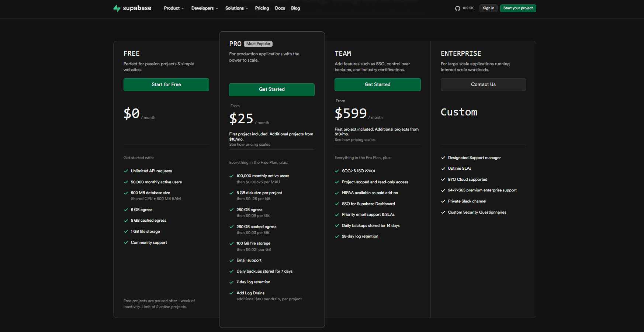Open the Blog nav link

[x=295, y=8]
